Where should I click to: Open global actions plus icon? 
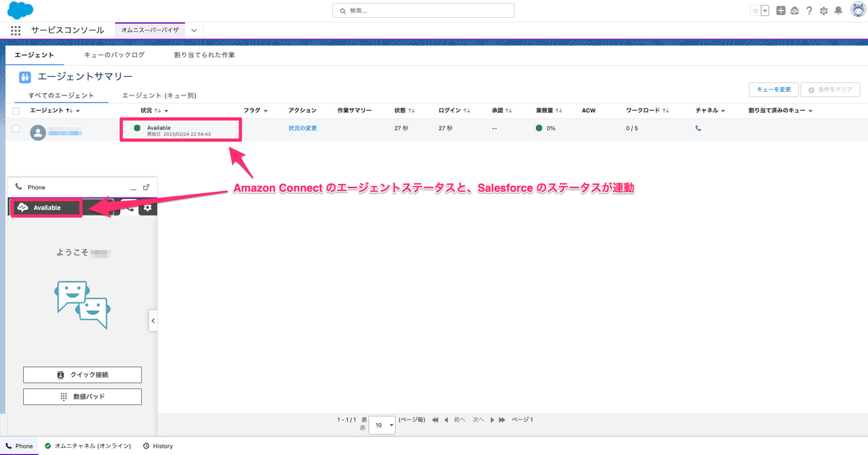pyautogui.click(x=781, y=10)
